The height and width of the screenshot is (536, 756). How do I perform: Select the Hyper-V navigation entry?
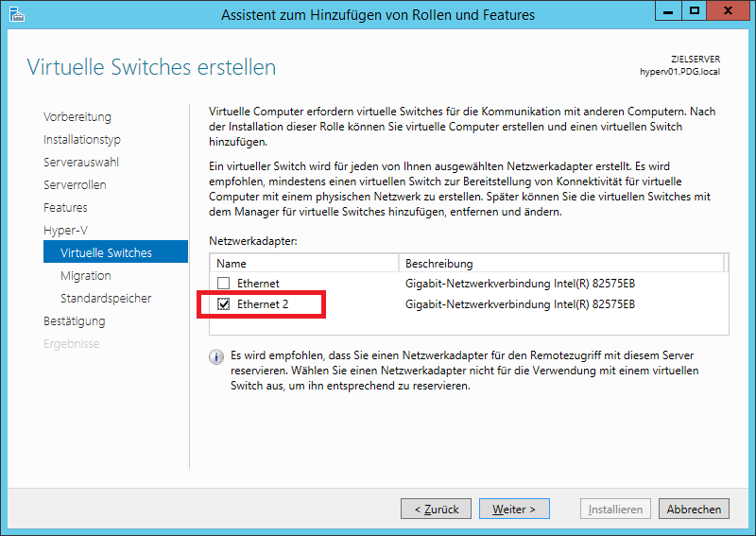[64, 231]
